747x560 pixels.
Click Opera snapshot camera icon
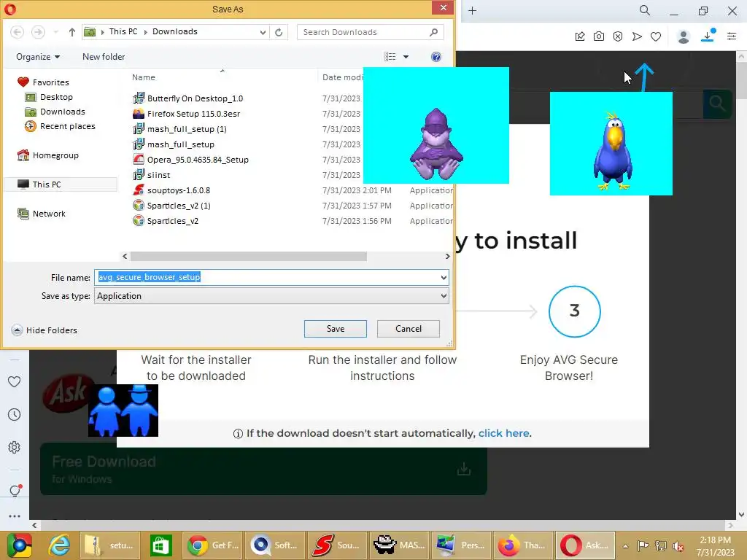599,36
